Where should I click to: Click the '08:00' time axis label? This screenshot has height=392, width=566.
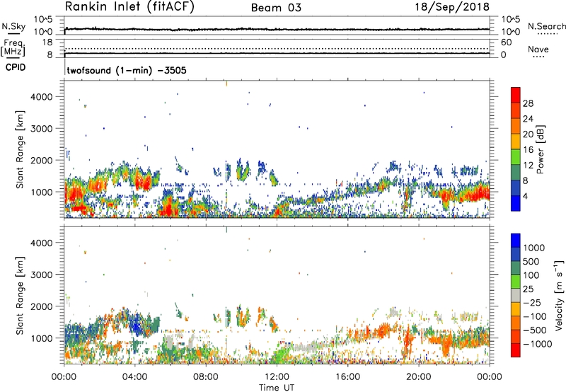206,377
